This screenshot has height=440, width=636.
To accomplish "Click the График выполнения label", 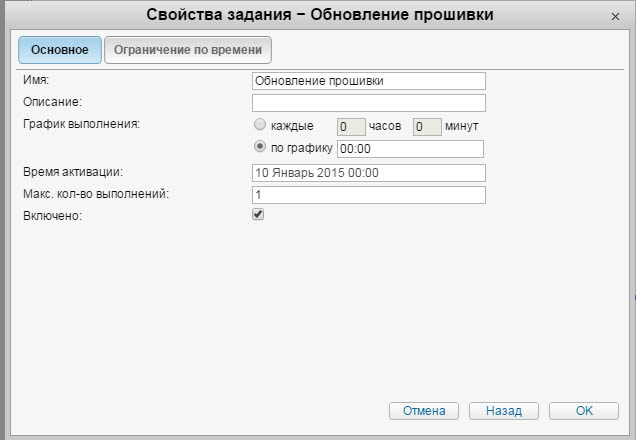I will click(x=81, y=124).
